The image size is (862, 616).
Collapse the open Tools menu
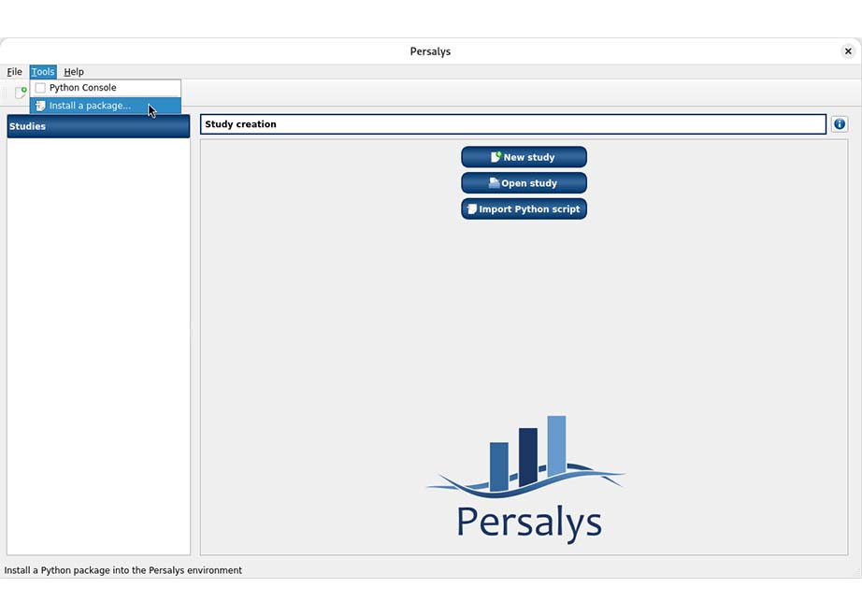[43, 72]
